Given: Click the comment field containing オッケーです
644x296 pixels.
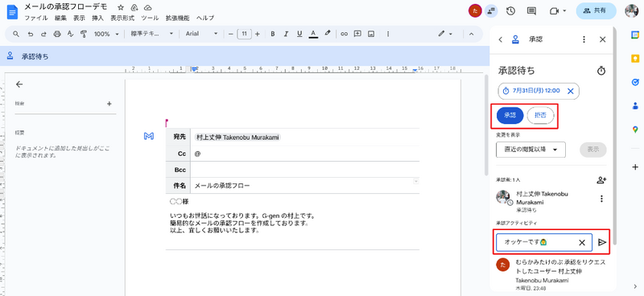Looking at the screenshot, I should pos(544,242).
